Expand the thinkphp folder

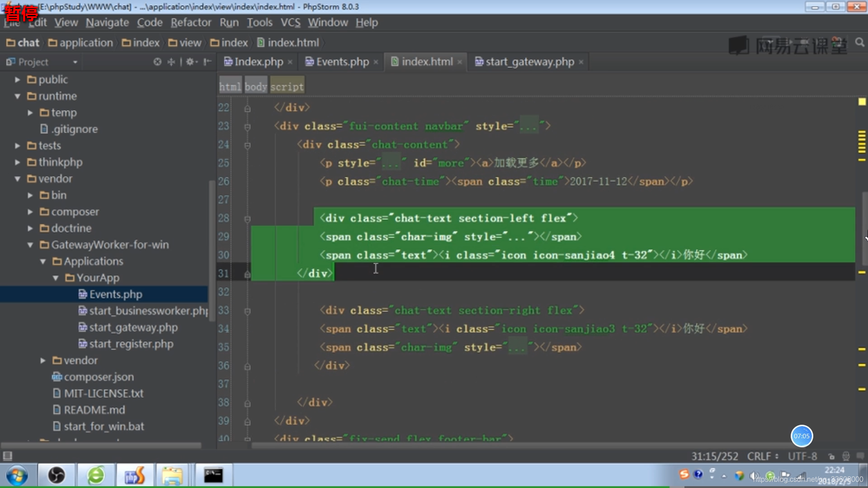(17, 162)
